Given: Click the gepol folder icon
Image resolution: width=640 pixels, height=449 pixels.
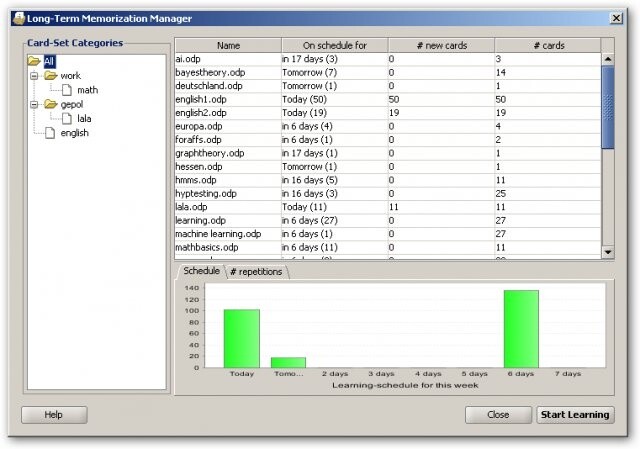Looking at the screenshot, I should tap(51, 104).
